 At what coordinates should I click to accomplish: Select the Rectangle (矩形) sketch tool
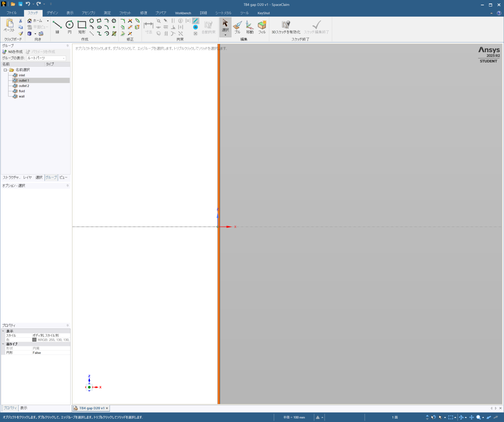point(82,27)
